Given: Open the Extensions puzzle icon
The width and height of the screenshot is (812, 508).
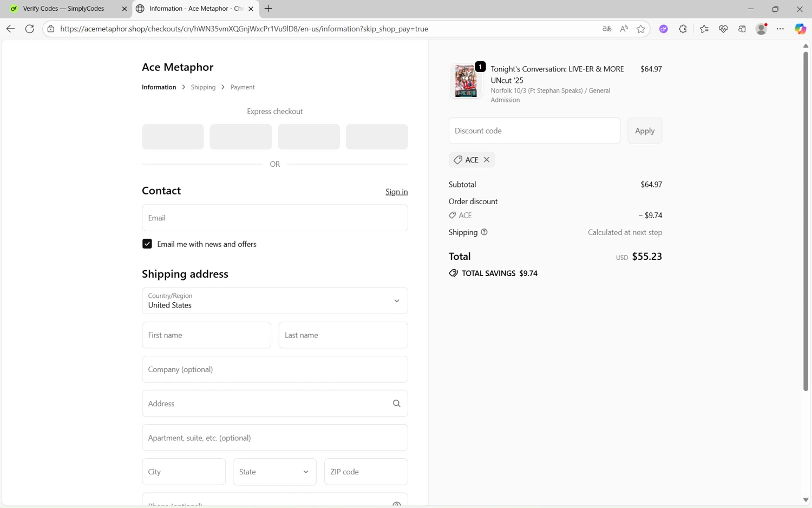Looking at the screenshot, I should click(683, 29).
